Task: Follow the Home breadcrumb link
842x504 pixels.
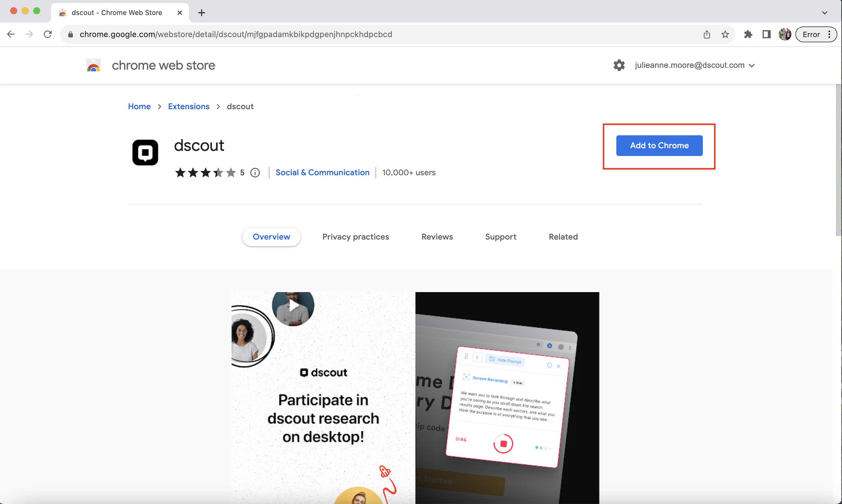Action: click(139, 106)
